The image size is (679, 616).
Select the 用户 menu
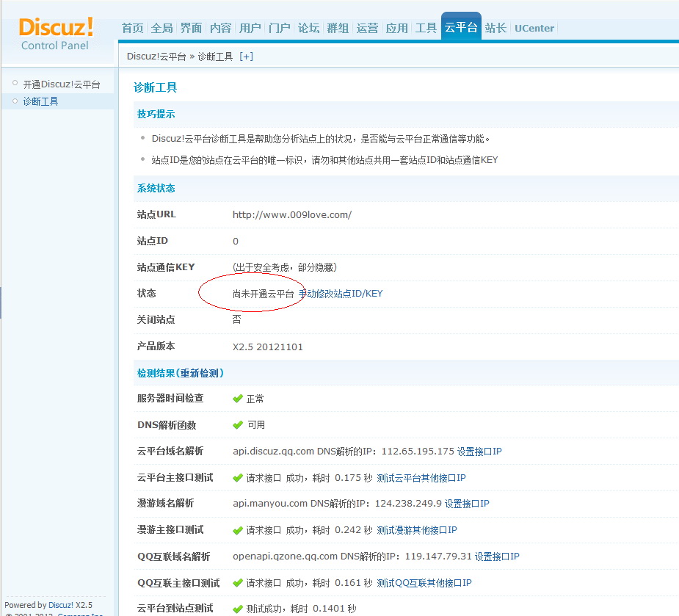250,28
